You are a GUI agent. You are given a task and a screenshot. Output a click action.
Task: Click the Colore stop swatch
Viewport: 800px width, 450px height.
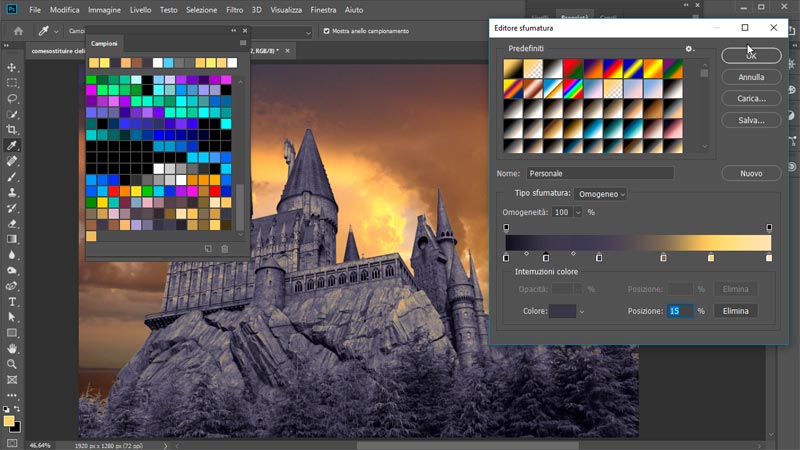[562, 311]
